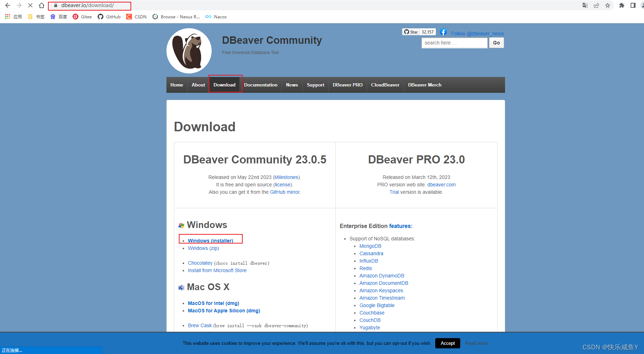
Task: Click the search here input field
Action: pos(455,43)
